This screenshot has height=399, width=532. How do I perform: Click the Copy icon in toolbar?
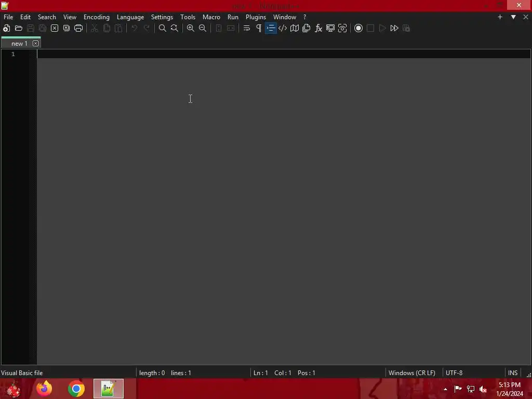coord(107,28)
